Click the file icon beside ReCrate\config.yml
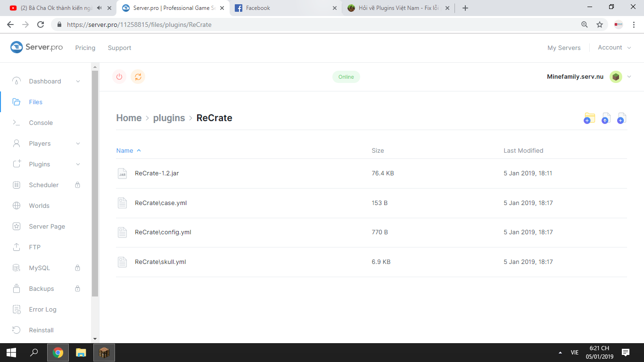644x362 pixels. pyautogui.click(x=122, y=232)
